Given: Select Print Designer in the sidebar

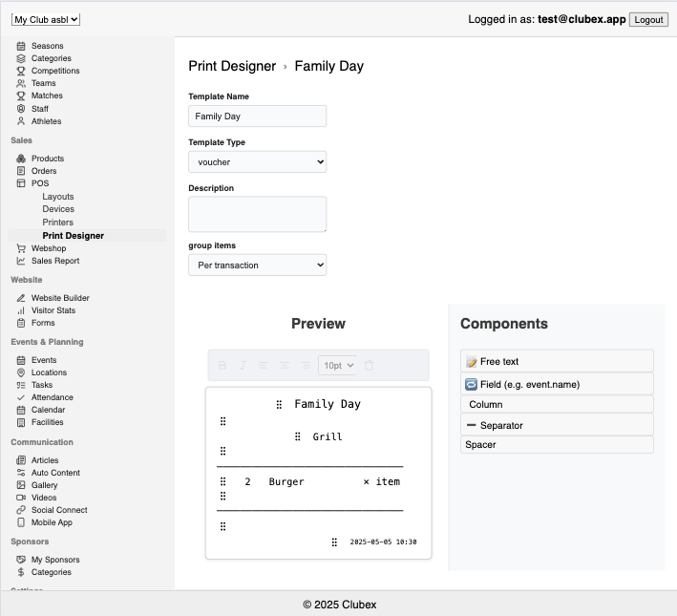Looking at the screenshot, I should (x=73, y=236).
